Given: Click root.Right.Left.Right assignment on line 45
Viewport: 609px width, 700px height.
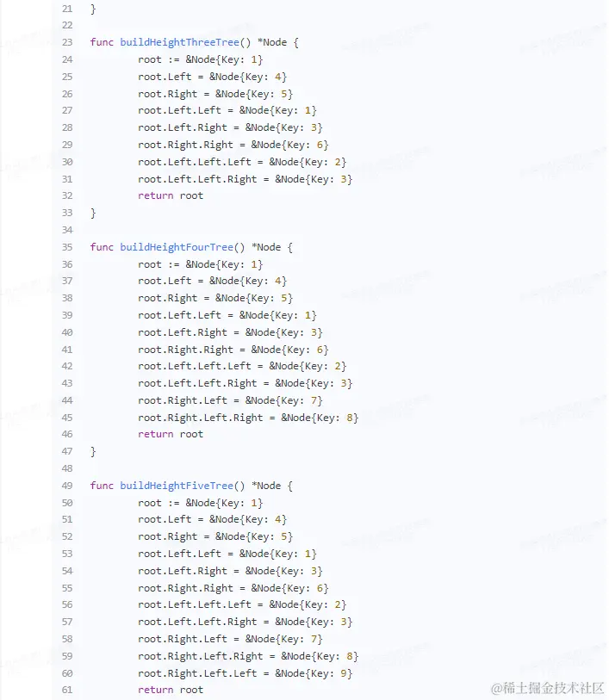Looking at the screenshot, I should [248, 418].
